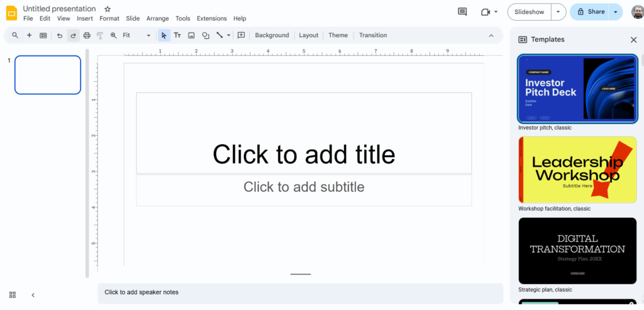
Task: Open the Extensions menu
Action: click(x=211, y=19)
